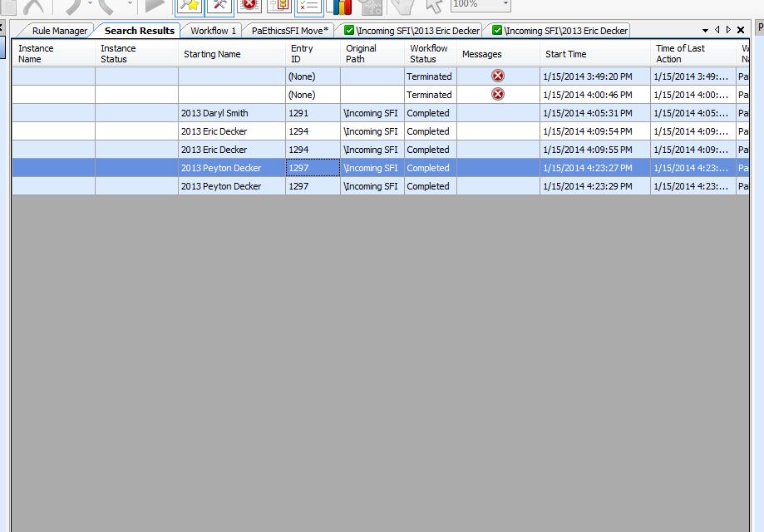The height and width of the screenshot is (532, 764).
Task: Click the Start Time column header
Action: (595, 53)
